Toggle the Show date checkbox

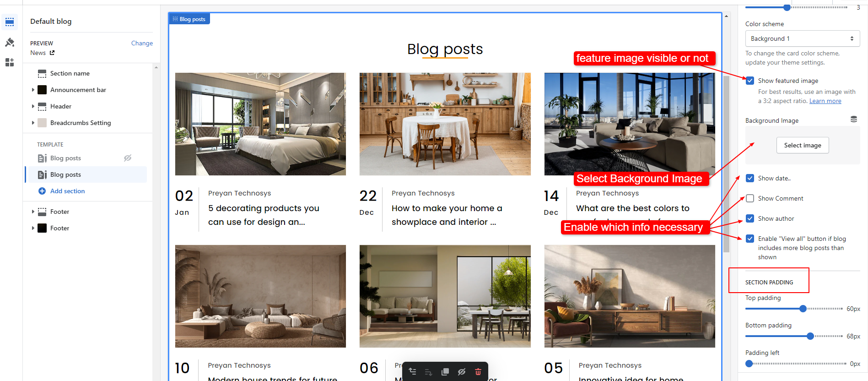750,178
